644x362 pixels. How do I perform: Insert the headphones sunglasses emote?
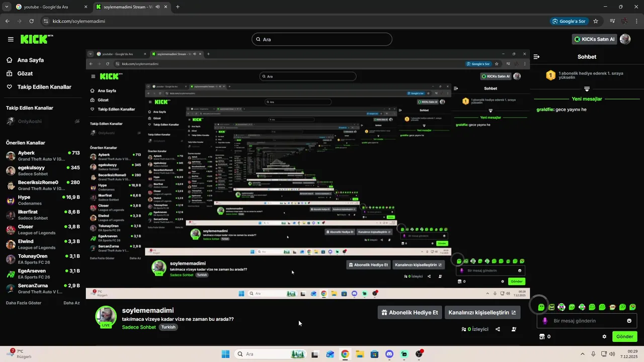click(x=561, y=307)
